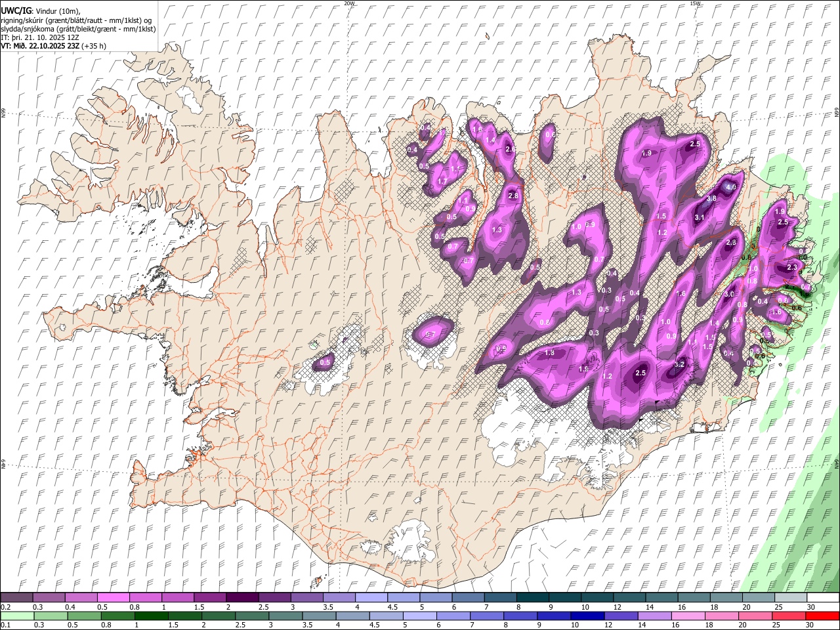Select the "Vindur (10m)" title text
840x630 pixels.
pos(57,12)
